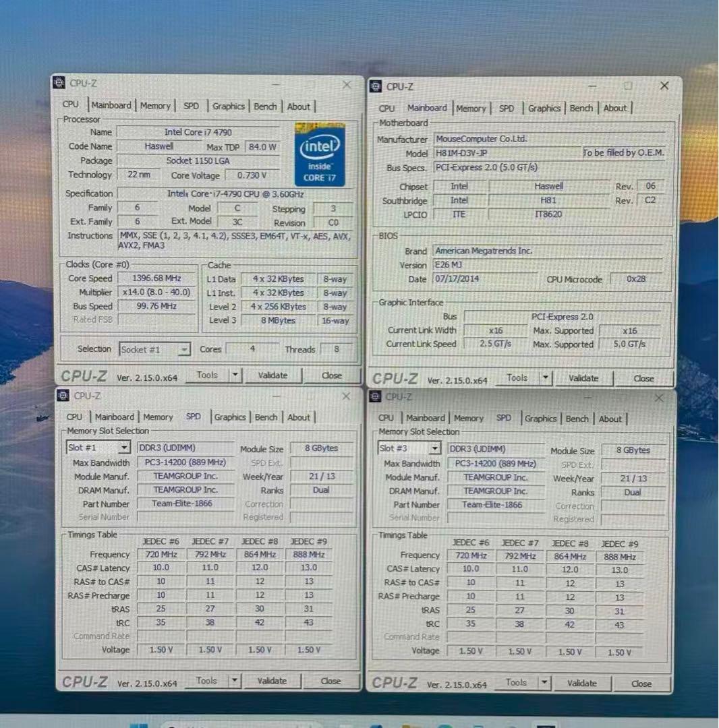Click the BIOS Brand value American Megatrends Inc.
Image resolution: width=719 pixels, height=728 pixels.
(548, 251)
